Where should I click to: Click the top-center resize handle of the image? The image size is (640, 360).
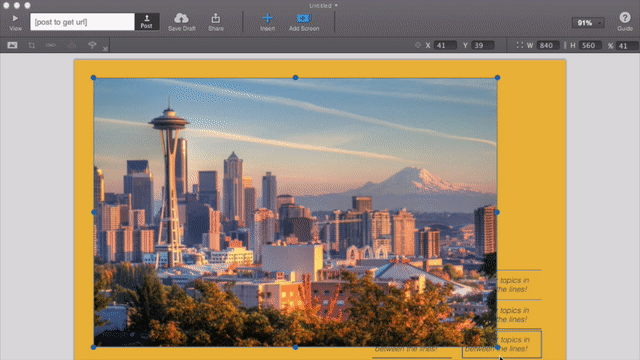295,77
